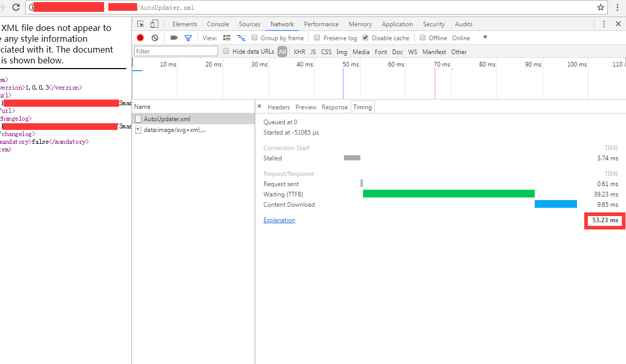626x364 pixels.
Task: Click the 90 ms mark on timeline overview
Action: (533, 64)
